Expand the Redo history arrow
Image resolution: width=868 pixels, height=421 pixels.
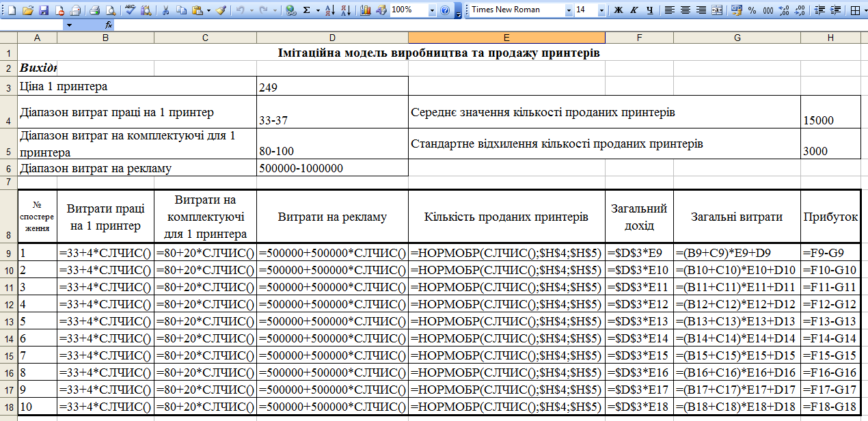coord(275,10)
